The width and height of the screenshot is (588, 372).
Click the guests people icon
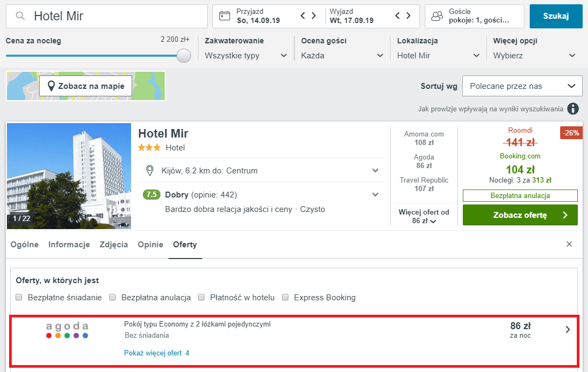(x=437, y=16)
